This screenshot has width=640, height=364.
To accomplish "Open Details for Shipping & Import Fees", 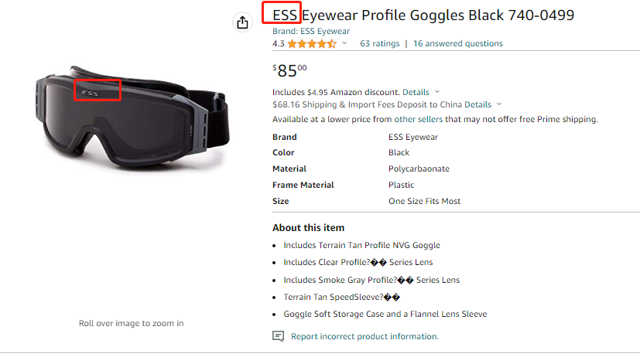I will click(477, 104).
